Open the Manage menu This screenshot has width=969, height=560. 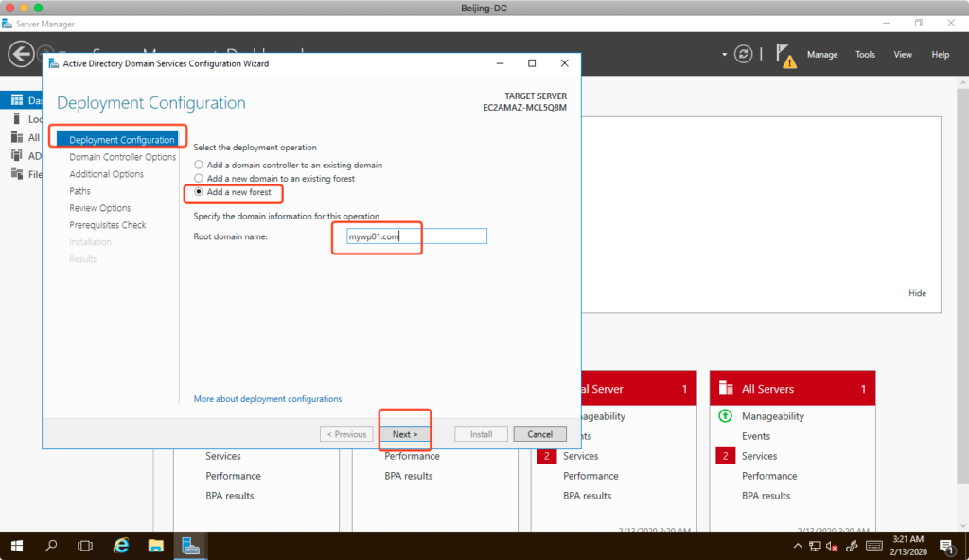coord(821,55)
